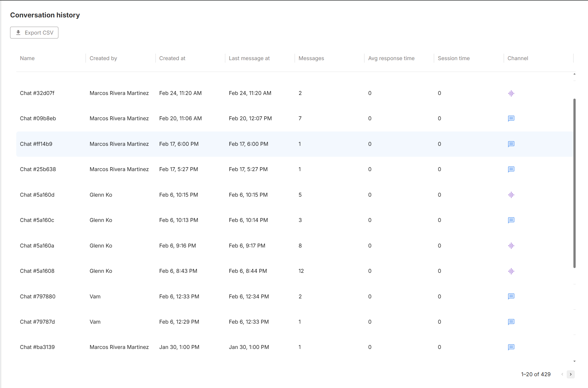Click text channel icon for Chat #09b8eb
This screenshot has width=588, height=388.
tap(511, 119)
